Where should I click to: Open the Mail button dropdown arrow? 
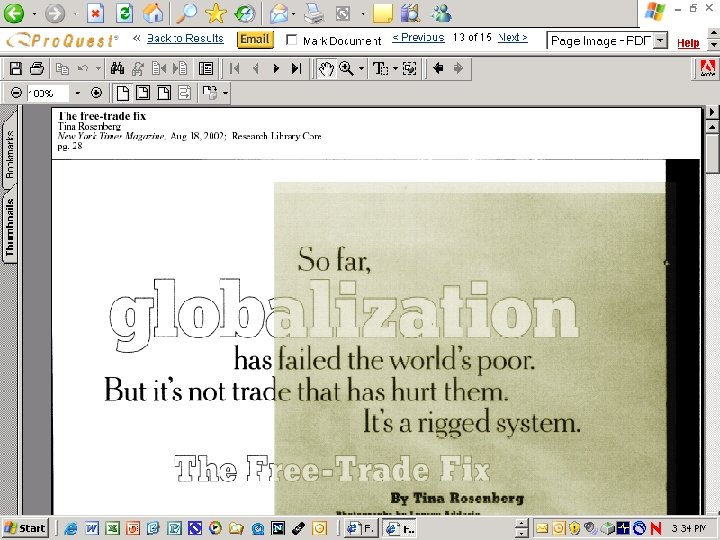click(293, 14)
